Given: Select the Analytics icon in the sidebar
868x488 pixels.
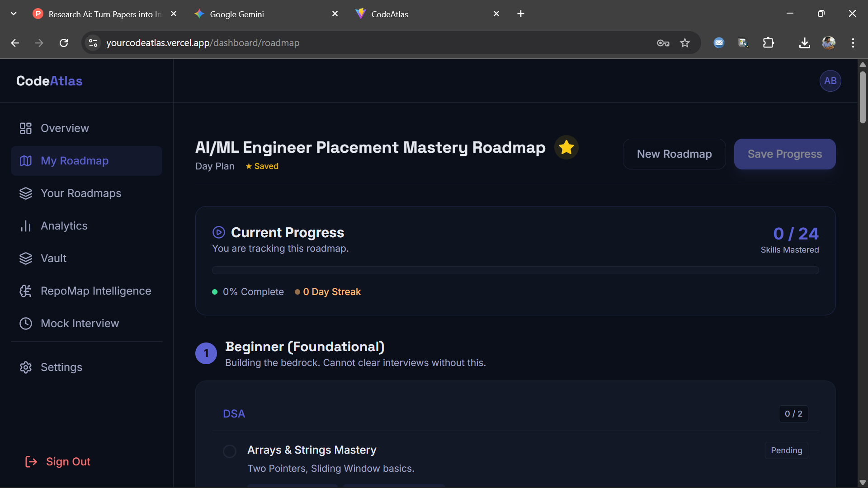Looking at the screenshot, I should 26,225.
